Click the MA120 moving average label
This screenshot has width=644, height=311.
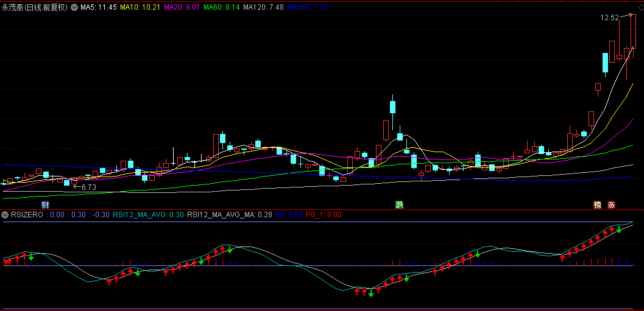click(x=263, y=7)
